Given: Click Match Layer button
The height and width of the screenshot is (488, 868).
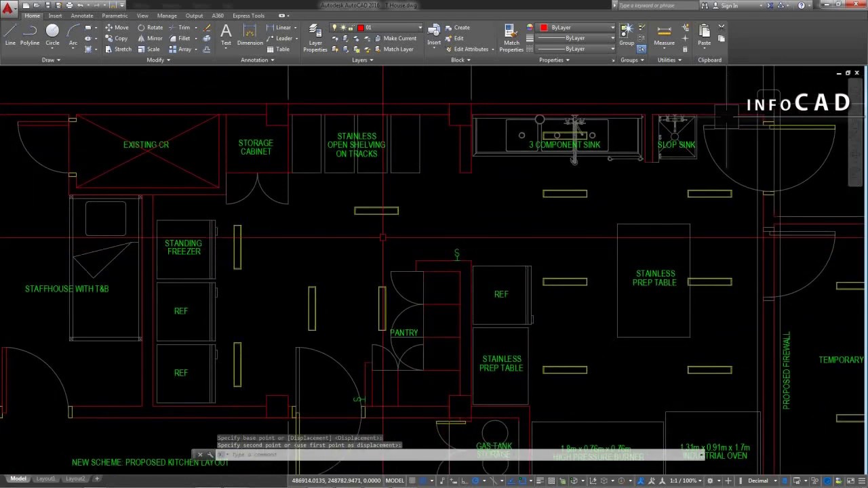Looking at the screenshot, I should point(393,49).
